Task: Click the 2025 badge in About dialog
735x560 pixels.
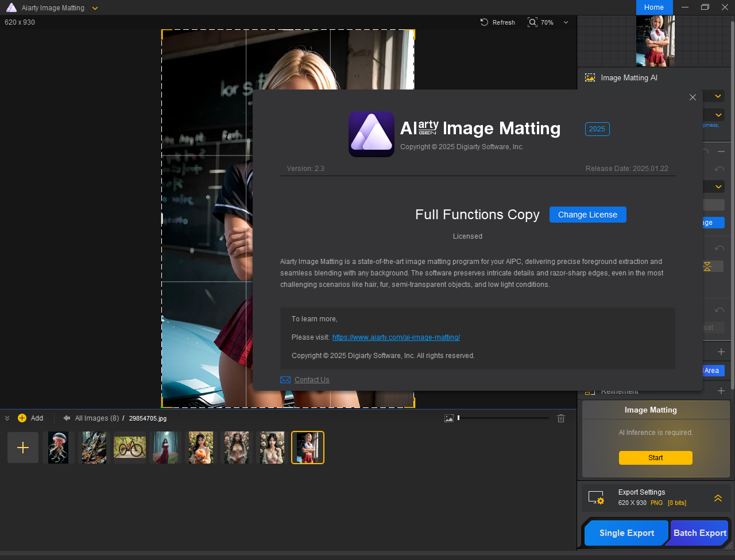Action: (x=597, y=129)
